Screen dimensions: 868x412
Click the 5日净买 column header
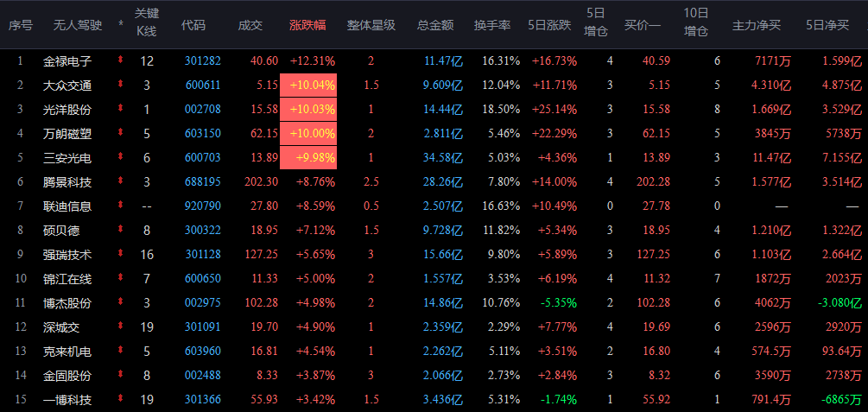pyautogui.click(x=827, y=25)
